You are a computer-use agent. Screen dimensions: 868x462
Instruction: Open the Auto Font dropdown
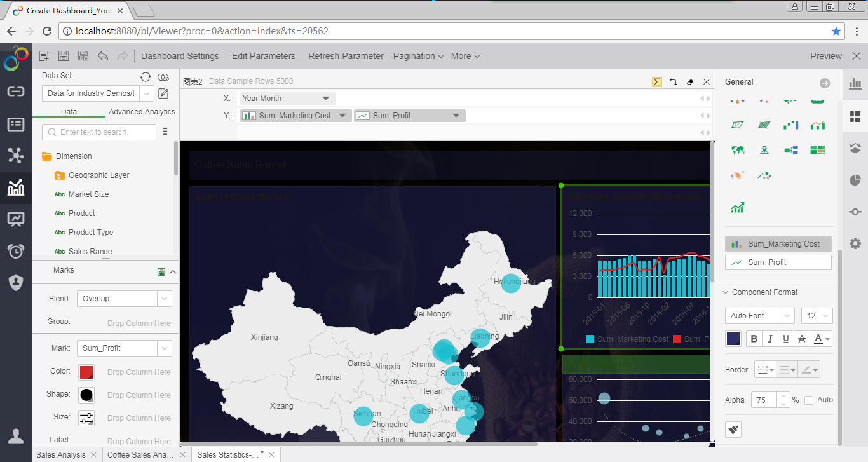pos(787,316)
